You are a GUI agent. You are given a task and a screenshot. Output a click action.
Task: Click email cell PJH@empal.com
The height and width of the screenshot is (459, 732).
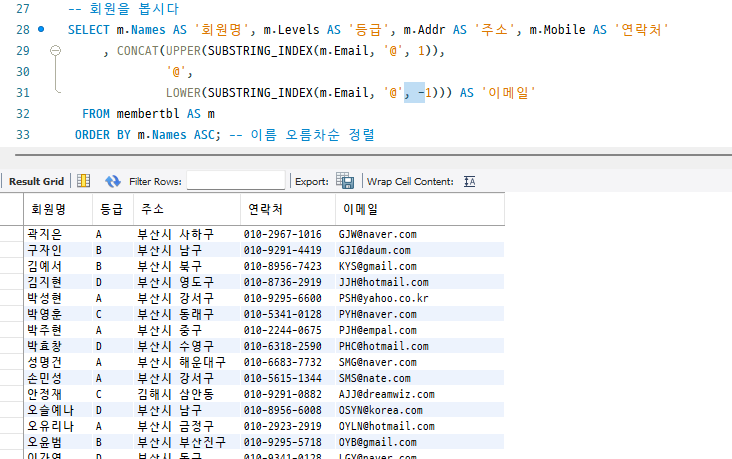pos(420,330)
